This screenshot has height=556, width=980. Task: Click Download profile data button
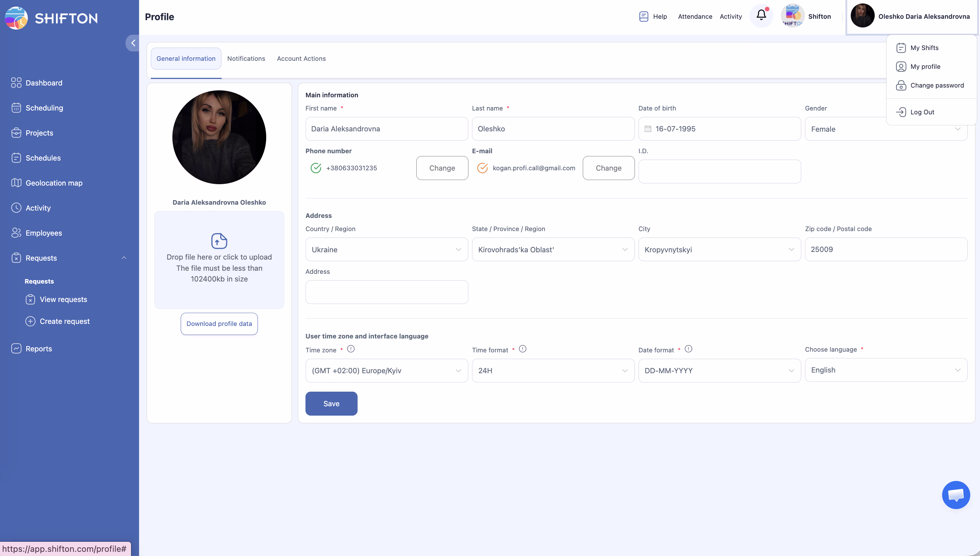point(219,324)
